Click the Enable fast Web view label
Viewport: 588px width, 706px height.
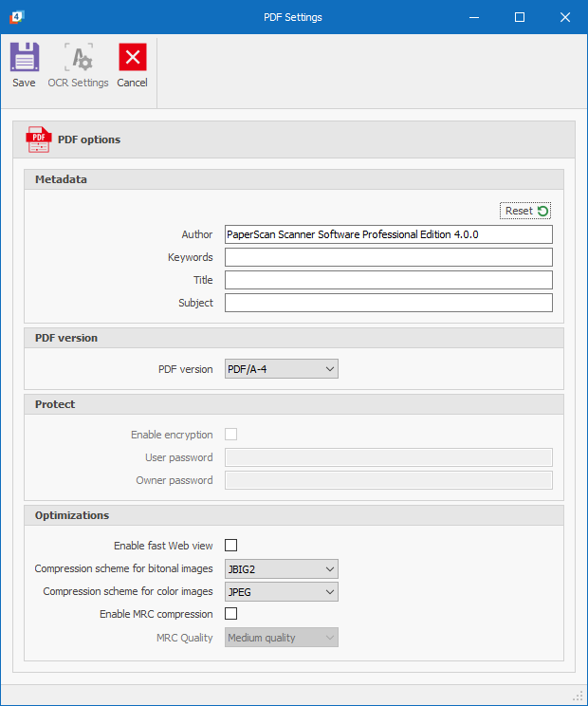[x=163, y=546]
